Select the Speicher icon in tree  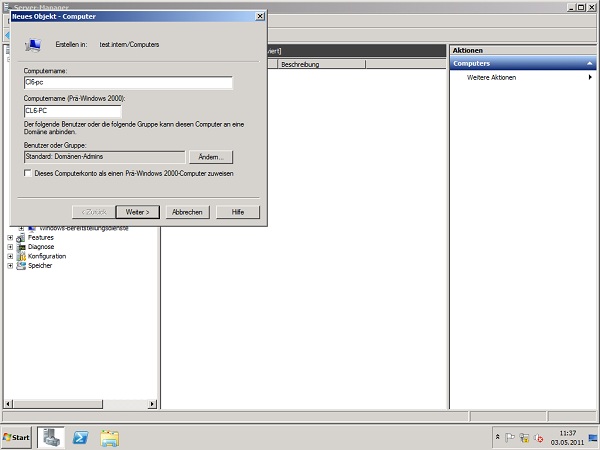point(21,266)
